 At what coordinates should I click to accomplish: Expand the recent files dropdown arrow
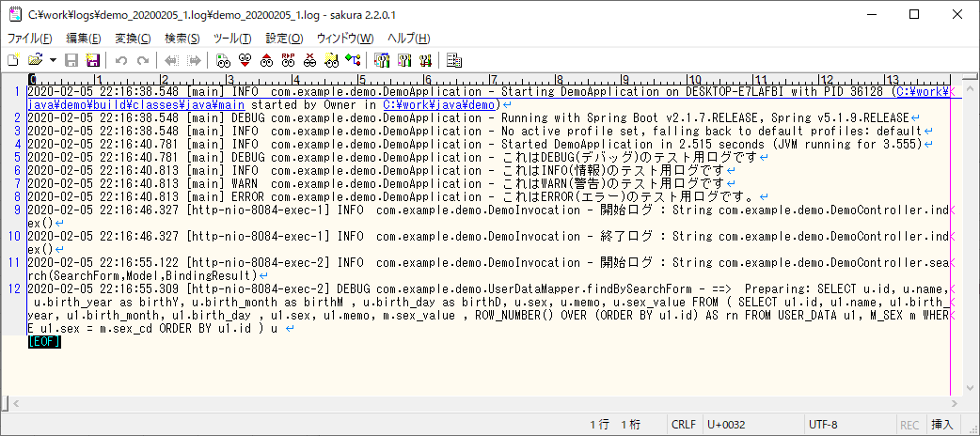(x=53, y=60)
